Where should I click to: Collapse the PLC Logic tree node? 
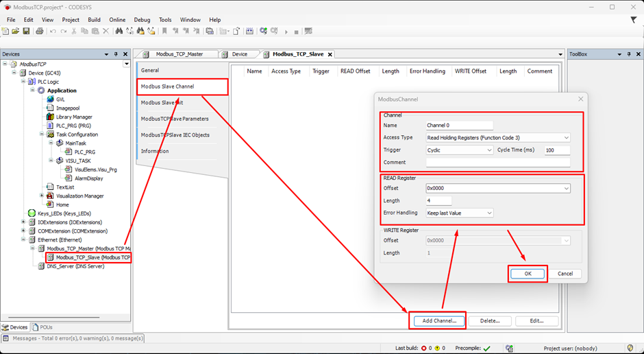(x=23, y=82)
